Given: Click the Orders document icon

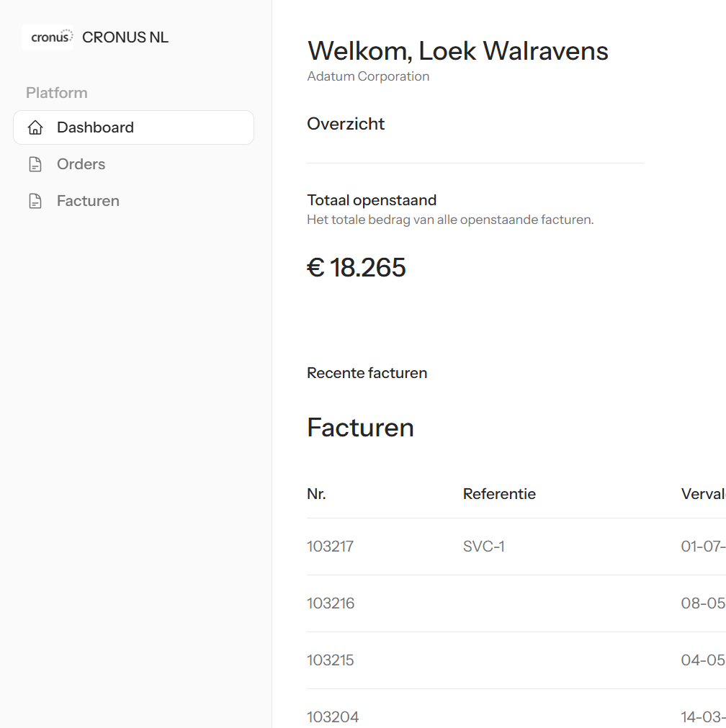Looking at the screenshot, I should click(x=35, y=165).
